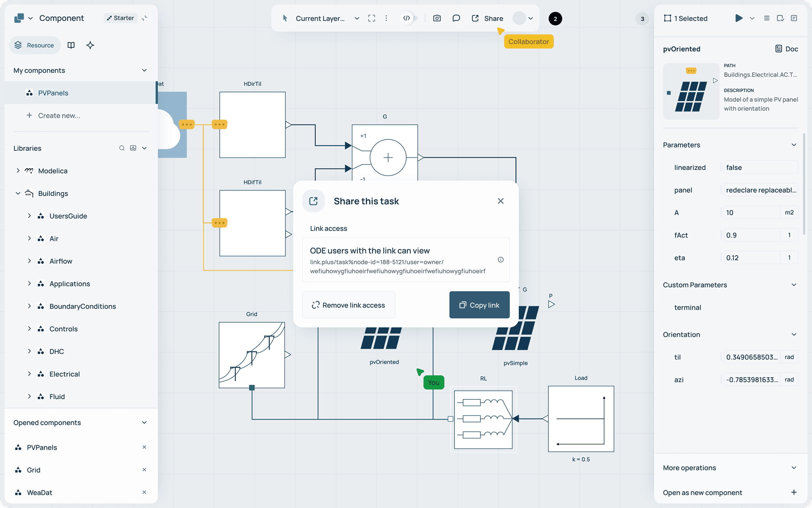Open the library book icon tab

[71, 45]
